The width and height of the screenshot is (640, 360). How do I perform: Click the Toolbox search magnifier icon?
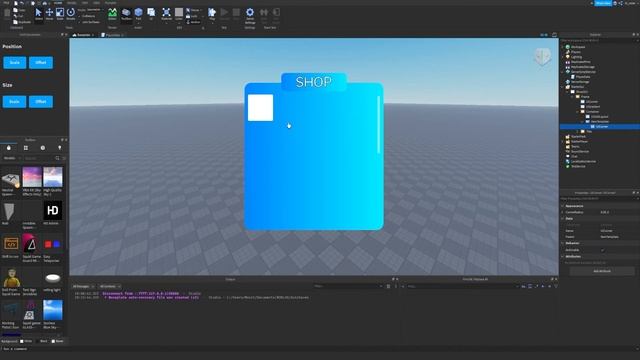click(57, 158)
